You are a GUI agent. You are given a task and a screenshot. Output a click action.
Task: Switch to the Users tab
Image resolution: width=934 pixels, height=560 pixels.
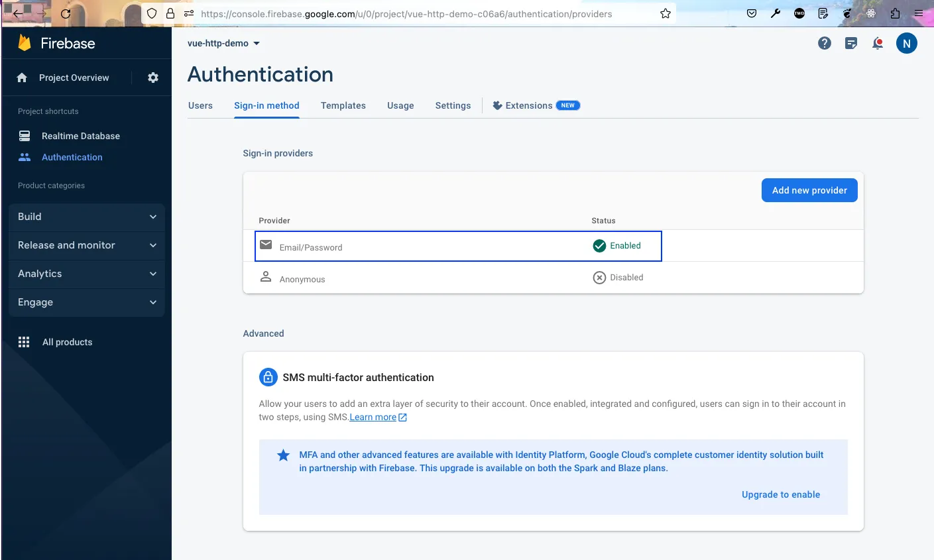(x=200, y=105)
